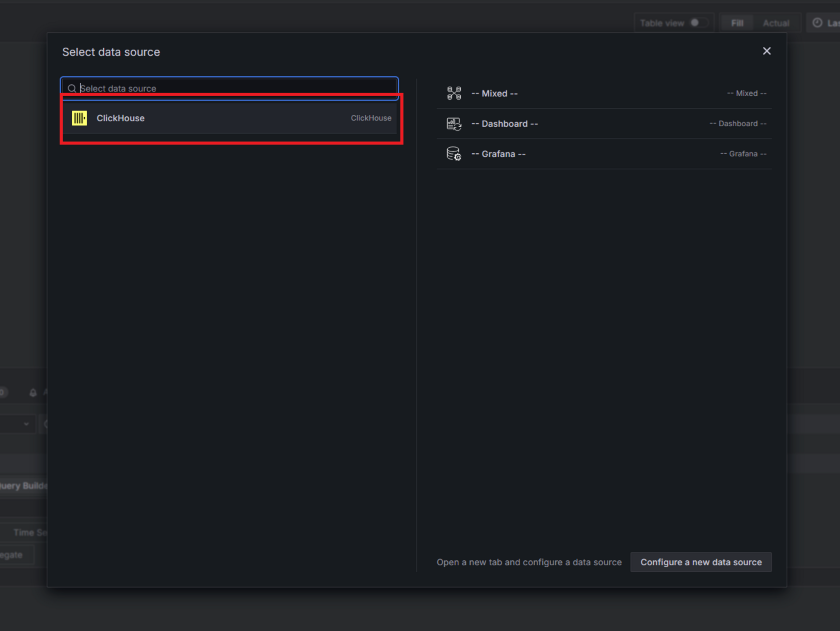Click the Grafana database icon

click(x=454, y=154)
